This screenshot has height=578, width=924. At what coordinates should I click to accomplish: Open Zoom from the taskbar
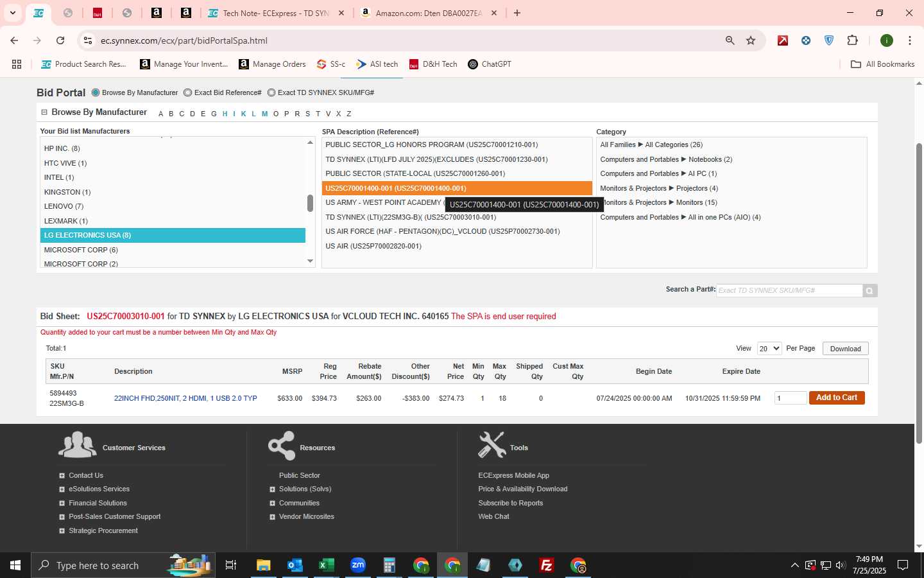357,565
